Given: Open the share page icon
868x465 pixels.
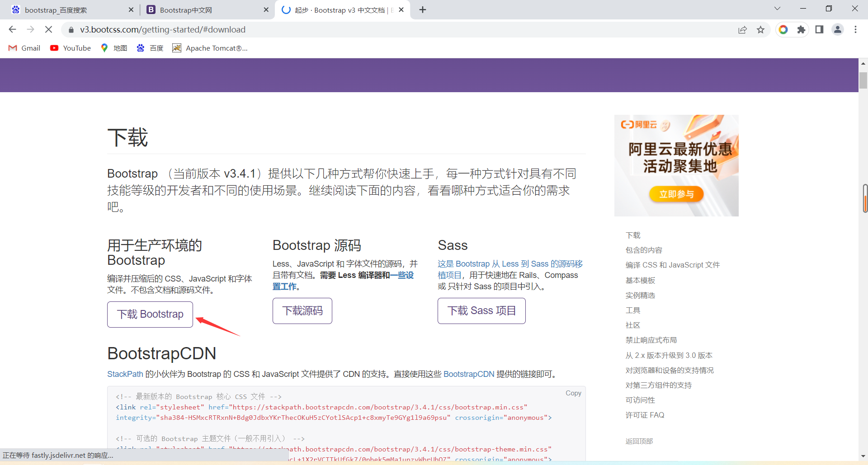Looking at the screenshot, I should click(742, 29).
